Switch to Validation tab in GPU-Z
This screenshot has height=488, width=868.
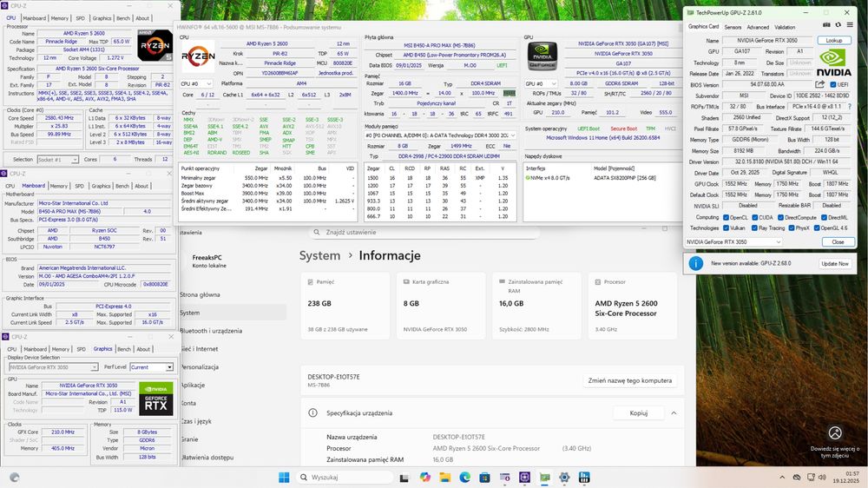[x=785, y=27]
